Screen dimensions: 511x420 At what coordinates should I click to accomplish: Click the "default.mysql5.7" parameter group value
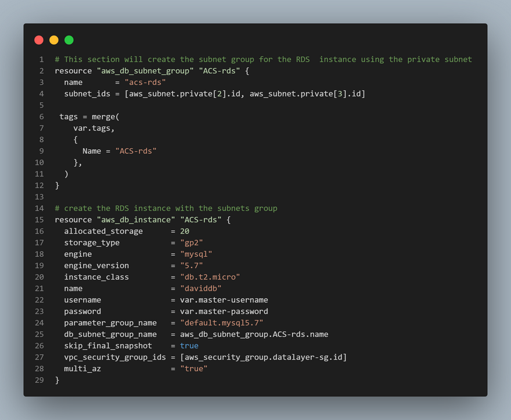tap(222, 323)
